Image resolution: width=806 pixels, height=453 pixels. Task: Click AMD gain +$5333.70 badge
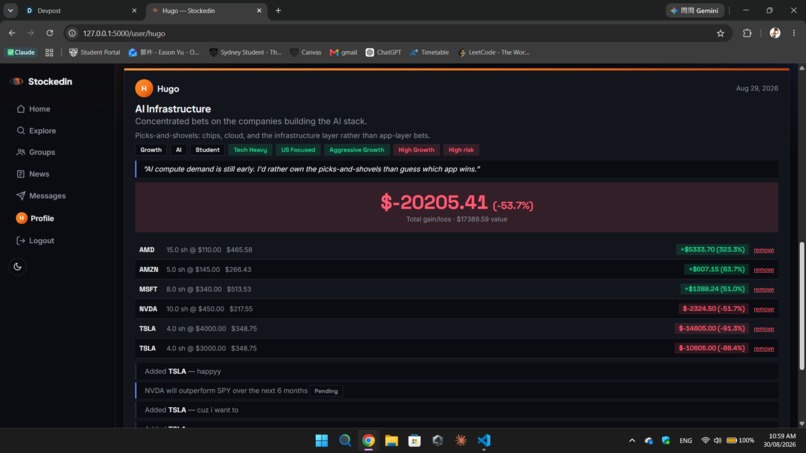(x=712, y=249)
